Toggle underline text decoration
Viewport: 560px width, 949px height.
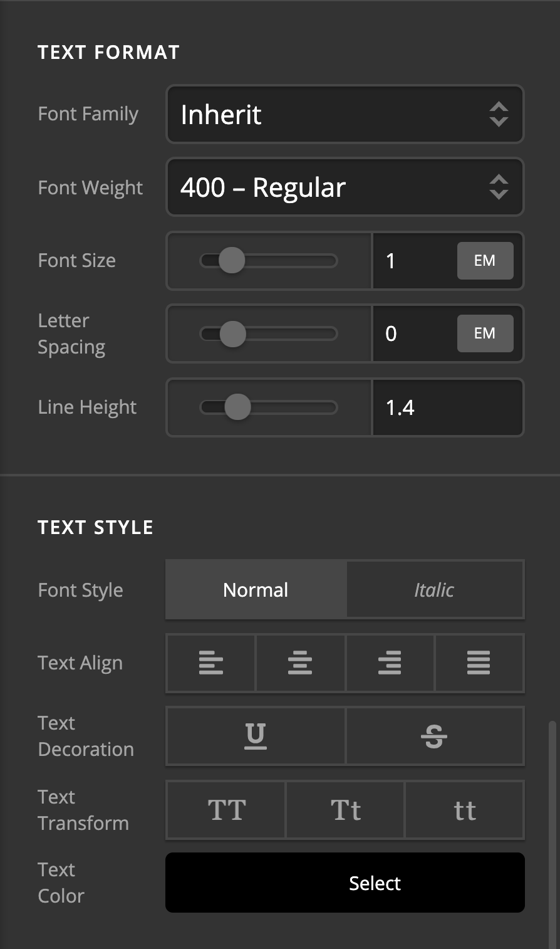pyautogui.click(x=256, y=736)
